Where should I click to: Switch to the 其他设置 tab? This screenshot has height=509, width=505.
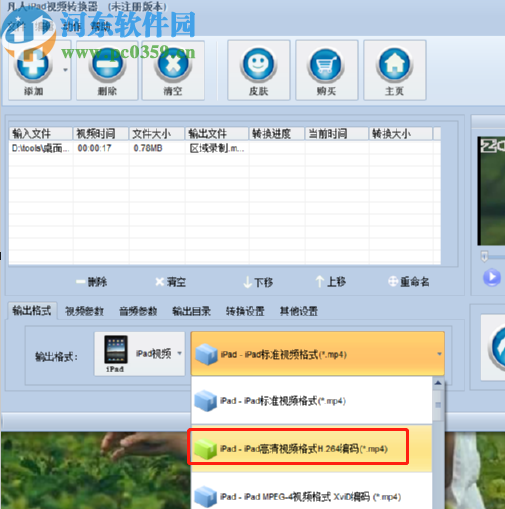299,311
